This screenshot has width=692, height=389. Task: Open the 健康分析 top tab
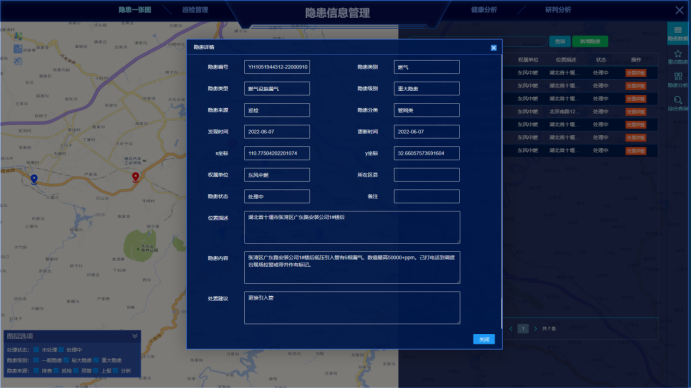click(x=484, y=10)
